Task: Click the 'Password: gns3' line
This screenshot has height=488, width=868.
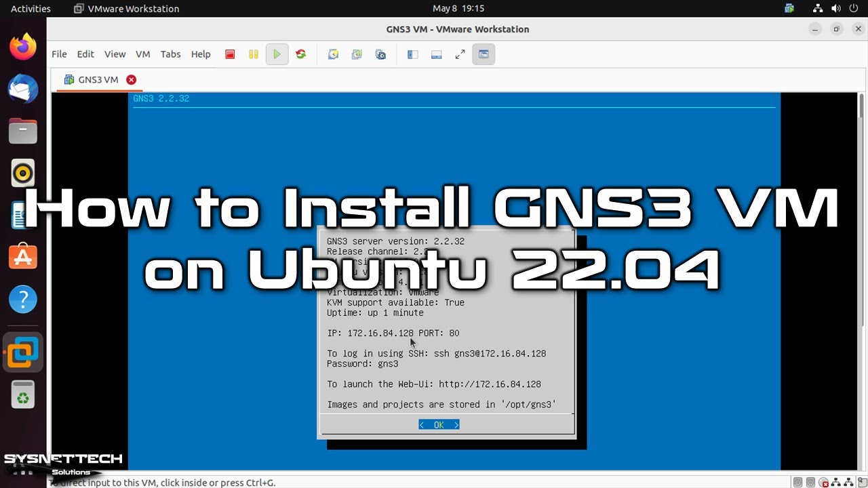Action: pos(363,363)
